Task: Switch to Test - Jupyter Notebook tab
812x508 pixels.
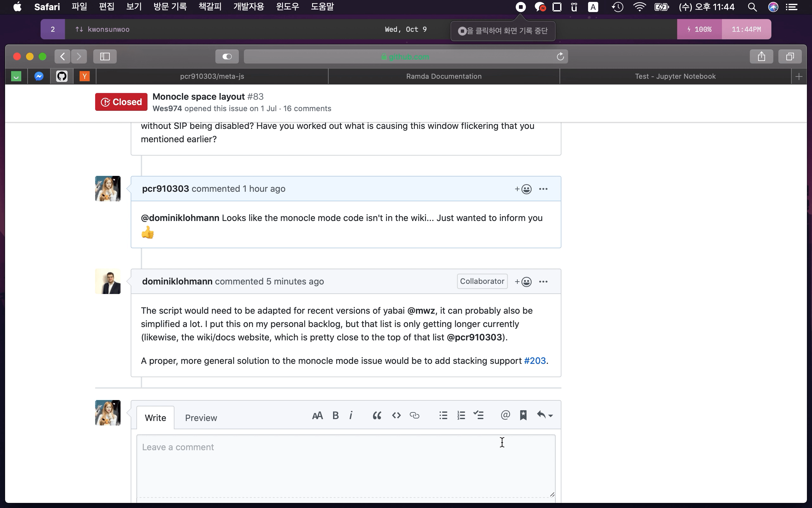Action: [675, 77]
